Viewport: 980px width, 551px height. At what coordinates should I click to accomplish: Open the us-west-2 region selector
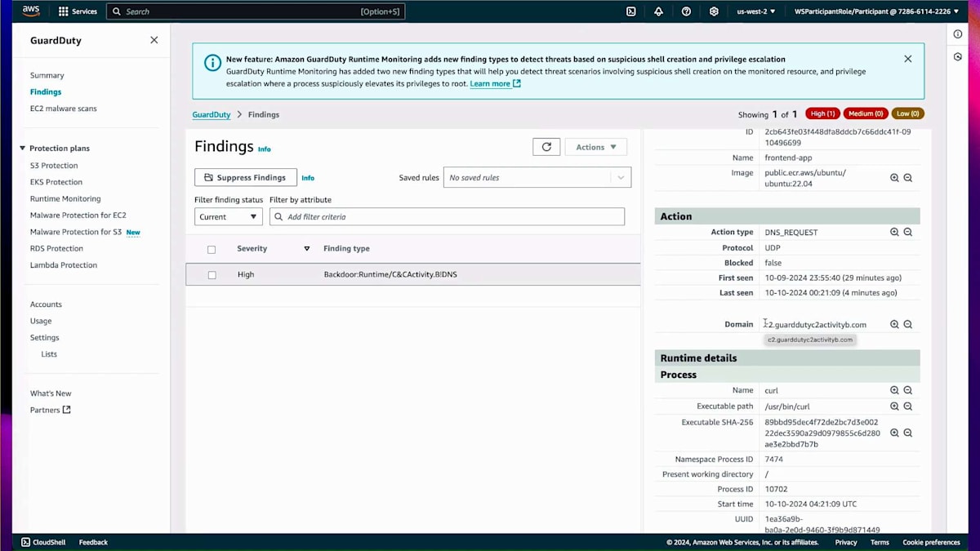(756, 11)
